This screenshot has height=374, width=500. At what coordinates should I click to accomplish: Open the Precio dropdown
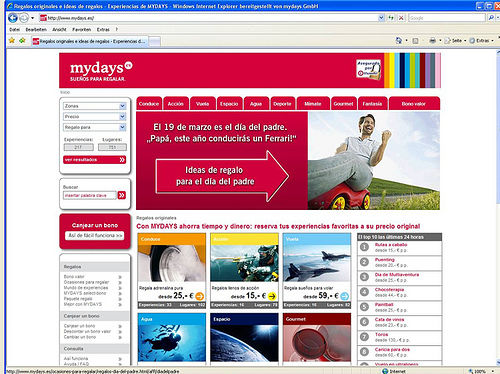[x=95, y=117]
